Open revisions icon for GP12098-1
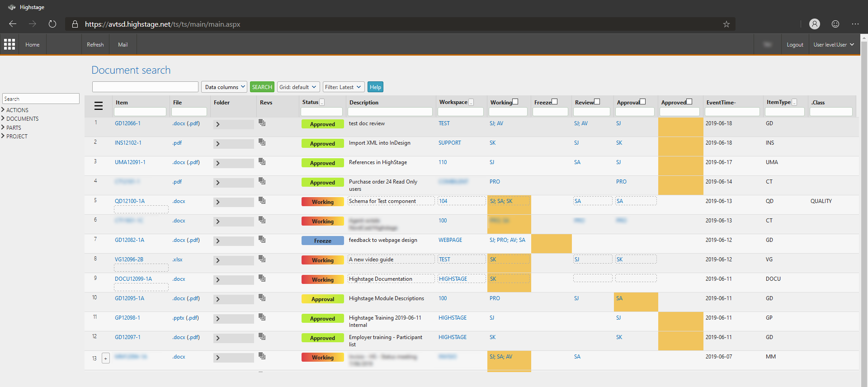The height and width of the screenshot is (387, 868). pyautogui.click(x=262, y=317)
